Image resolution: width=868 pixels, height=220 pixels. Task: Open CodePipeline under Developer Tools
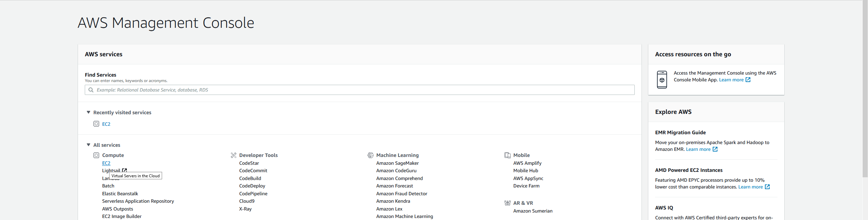[253, 194]
